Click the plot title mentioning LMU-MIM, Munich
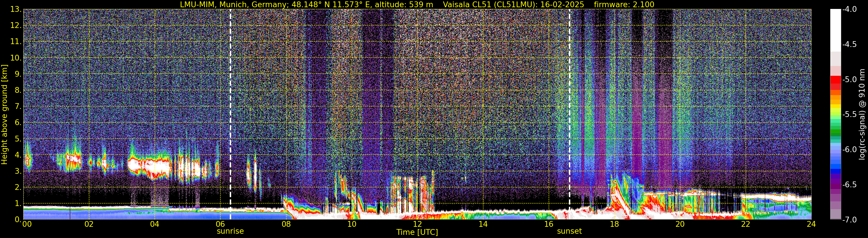 click(306, 4)
